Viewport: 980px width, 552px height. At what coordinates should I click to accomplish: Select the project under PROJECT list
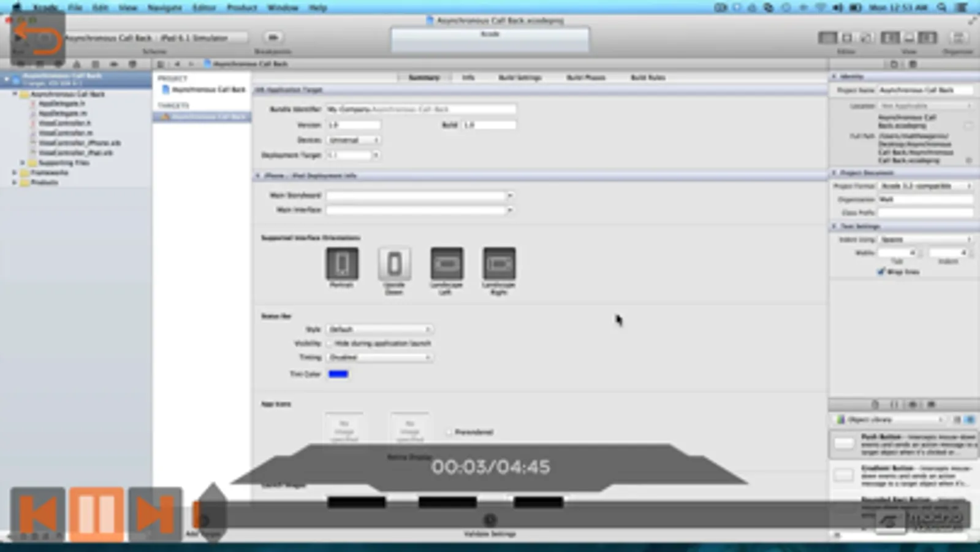(203, 90)
